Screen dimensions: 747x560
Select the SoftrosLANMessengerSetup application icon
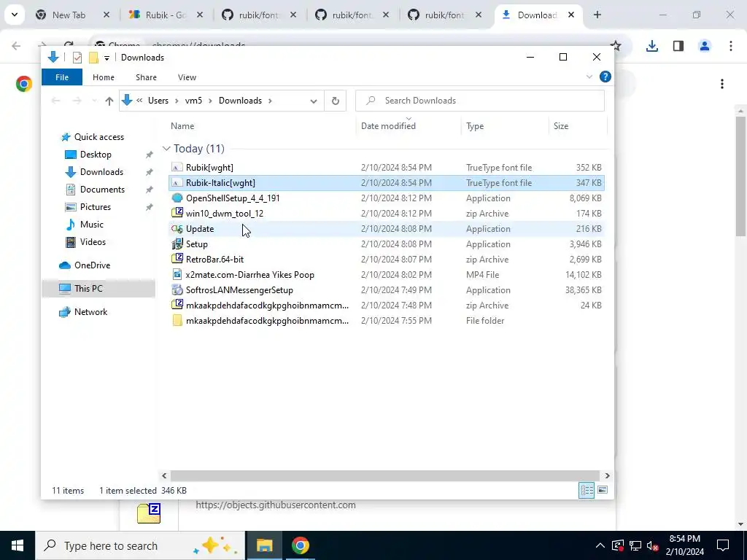coord(177,290)
